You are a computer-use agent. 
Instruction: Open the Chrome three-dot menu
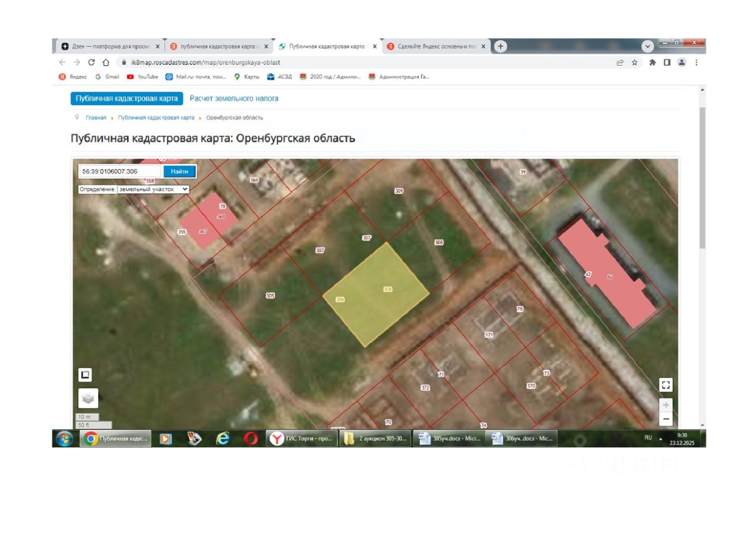point(696,62)
